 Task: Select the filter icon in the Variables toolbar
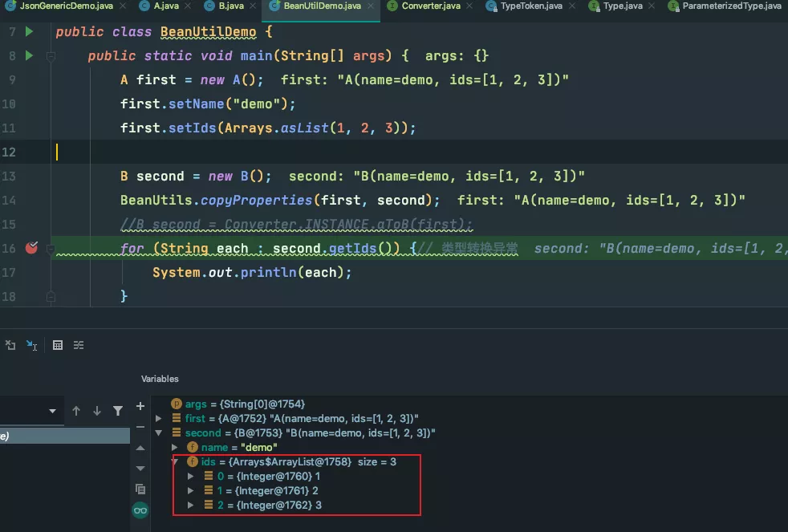click(117, 410)
